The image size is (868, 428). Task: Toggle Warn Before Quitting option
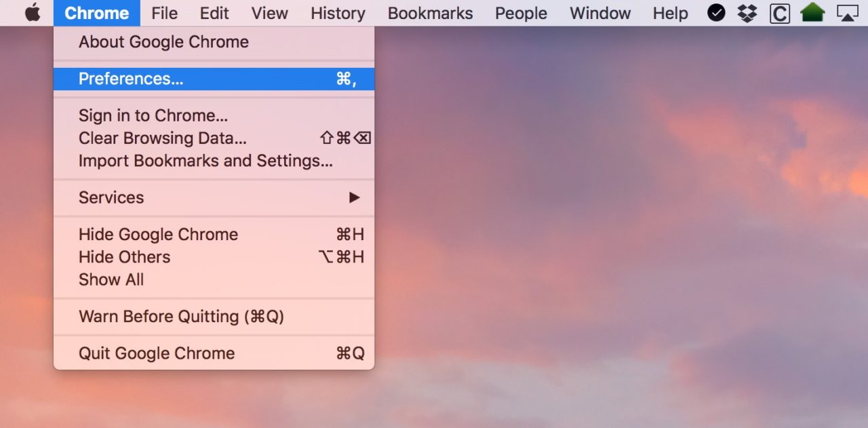(x=214, y=316)
